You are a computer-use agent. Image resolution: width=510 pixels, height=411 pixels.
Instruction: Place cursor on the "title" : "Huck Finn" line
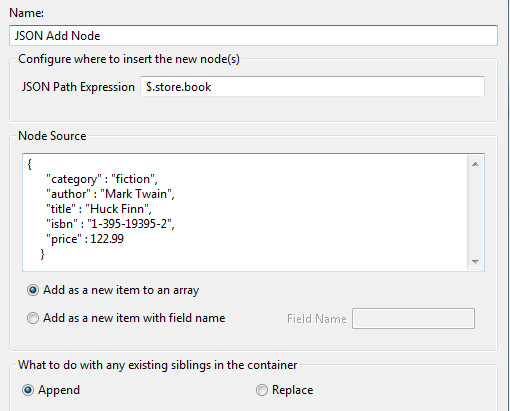[99, 209]
